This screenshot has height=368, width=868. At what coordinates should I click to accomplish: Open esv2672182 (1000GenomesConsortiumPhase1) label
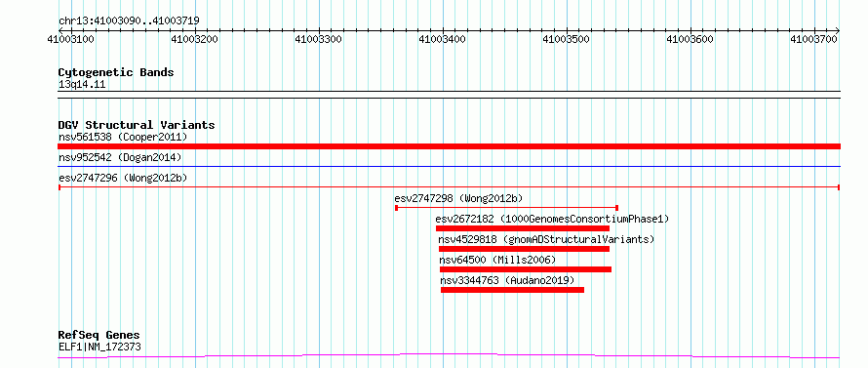552,219
